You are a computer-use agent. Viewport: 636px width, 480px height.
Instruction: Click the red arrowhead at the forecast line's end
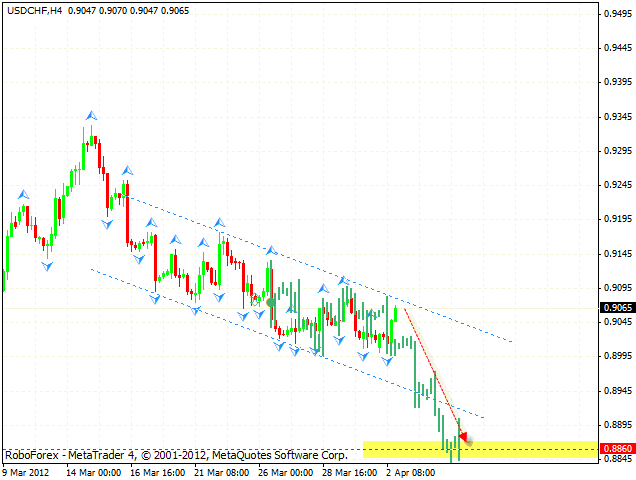pyautogui.click(x=465, y=437)
